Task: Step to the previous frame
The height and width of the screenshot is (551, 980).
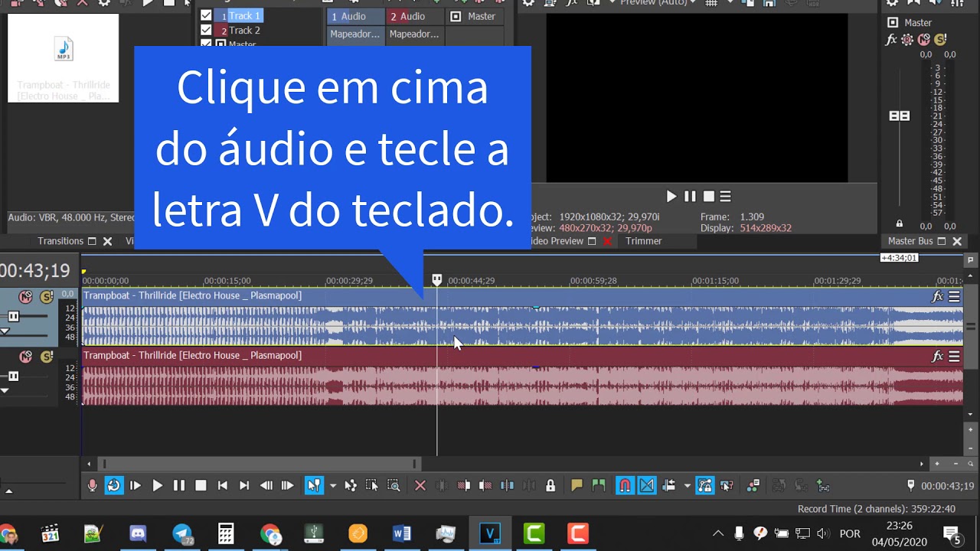Action: tap(266, 485)
